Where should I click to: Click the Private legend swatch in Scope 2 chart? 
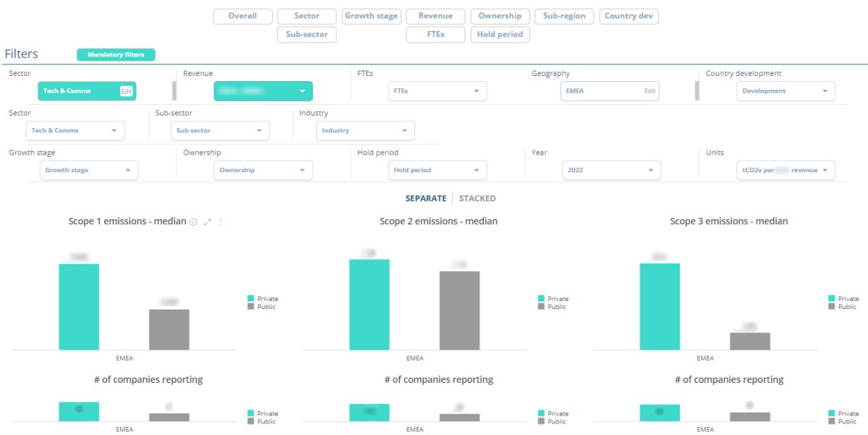[541, 299]
